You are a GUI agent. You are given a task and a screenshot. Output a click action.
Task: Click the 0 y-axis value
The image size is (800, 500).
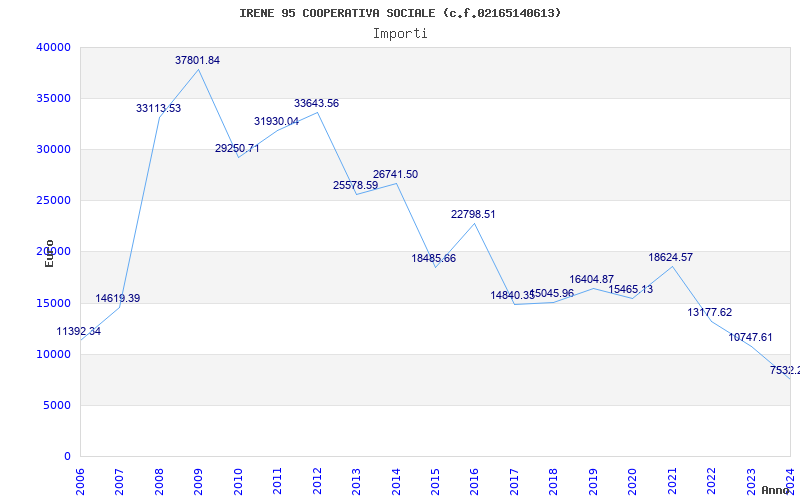pos(67,457)
